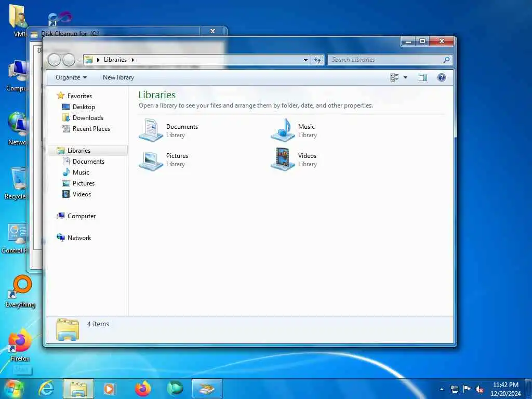Select the Firefox desktop shortcut
532x399 pixels.
(20, 345)
